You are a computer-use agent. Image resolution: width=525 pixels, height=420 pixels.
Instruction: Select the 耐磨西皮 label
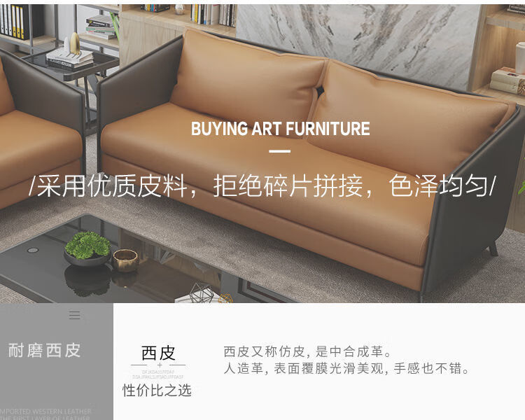point(45,350)
